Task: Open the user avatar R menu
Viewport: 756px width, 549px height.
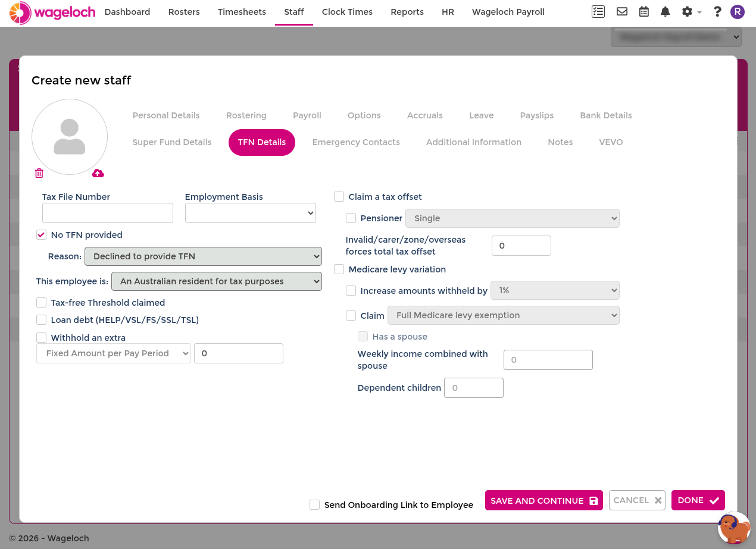Action: tap(738, 11)
